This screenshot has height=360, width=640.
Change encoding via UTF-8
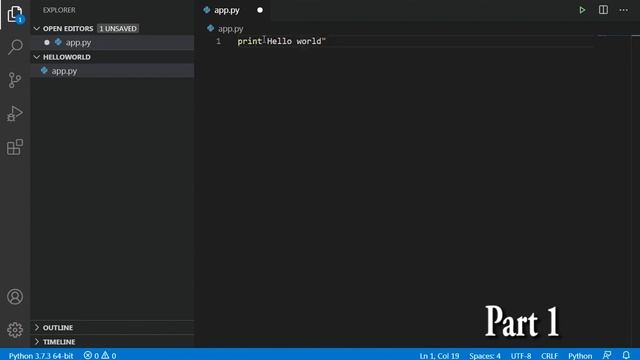click(521, 356)
